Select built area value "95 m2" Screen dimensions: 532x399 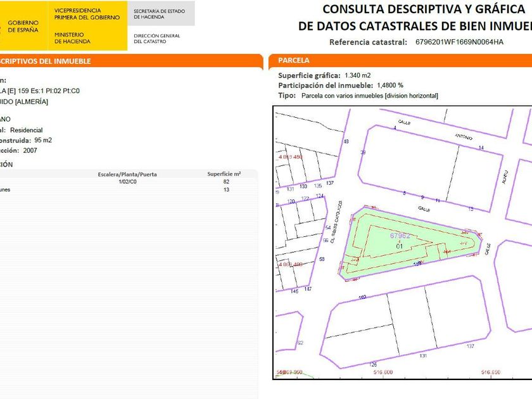pos(43,140)
